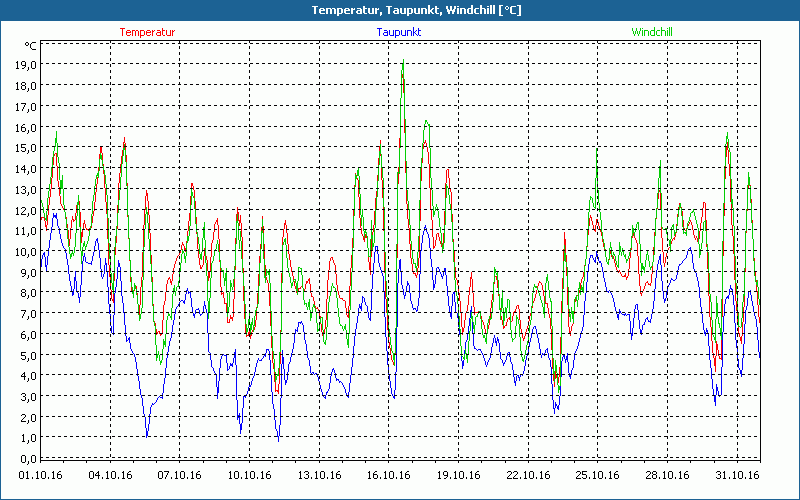Click the 01.10.16 date axis label
Screen dimensions: 800x500
click(40, 476)
